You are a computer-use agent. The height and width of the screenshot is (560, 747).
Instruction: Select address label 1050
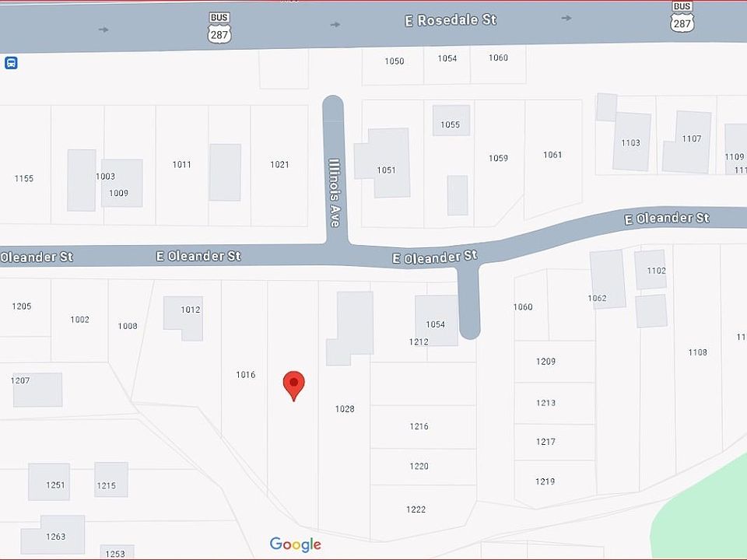(x=394, y=61)
